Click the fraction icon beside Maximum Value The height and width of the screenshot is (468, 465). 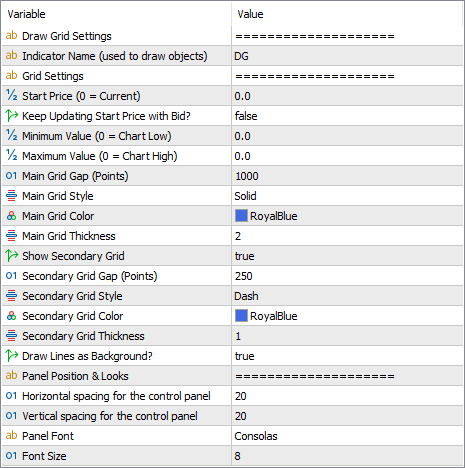click(x=11, y=156)
